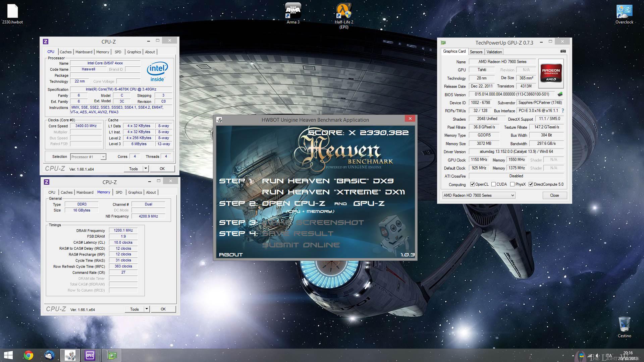Expand the Tools arrow in the Memory CPU-Z window
The height and width of the screenshot is (362, 644).
click(147, 309)
